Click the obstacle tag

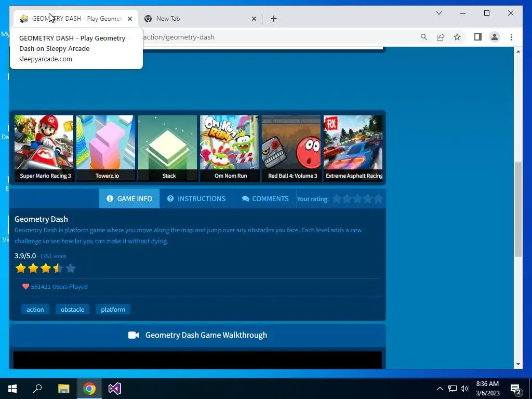(x=73, y=310)
